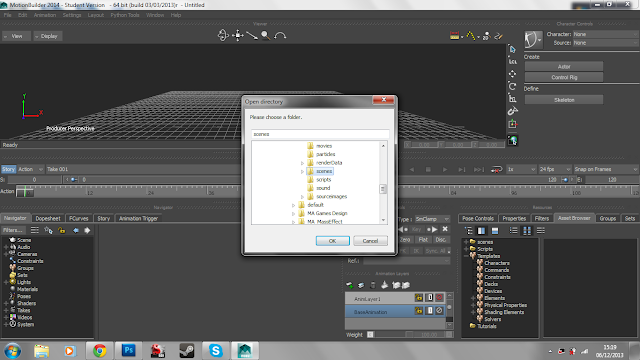
Task: Click Asset Browser thumbnails view icon
Action: [x=527, y=231]
